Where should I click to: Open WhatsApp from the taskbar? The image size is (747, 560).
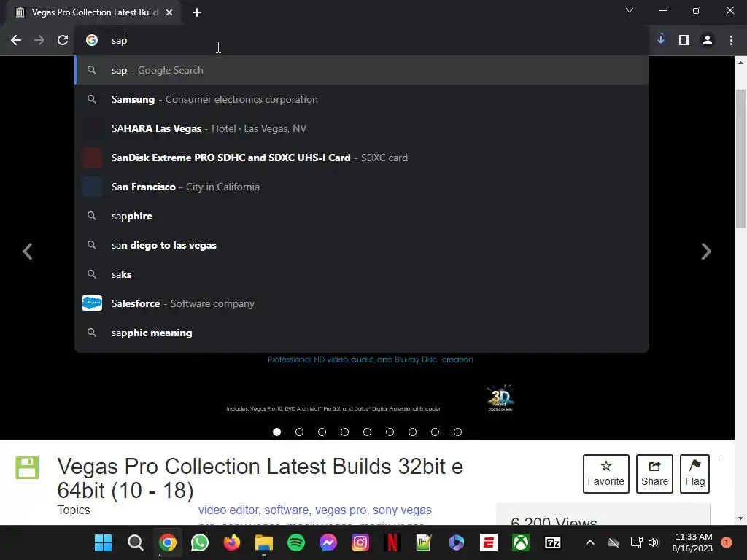(200, 542)
